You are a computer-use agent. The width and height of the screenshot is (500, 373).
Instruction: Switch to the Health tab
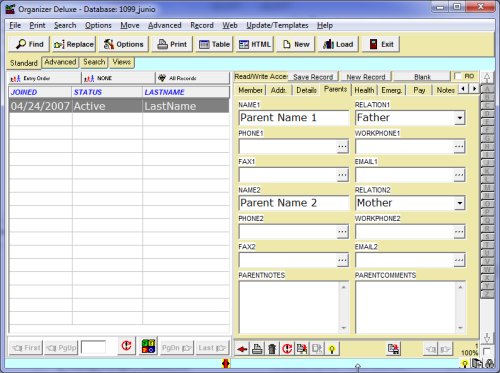tap(364, 90)
